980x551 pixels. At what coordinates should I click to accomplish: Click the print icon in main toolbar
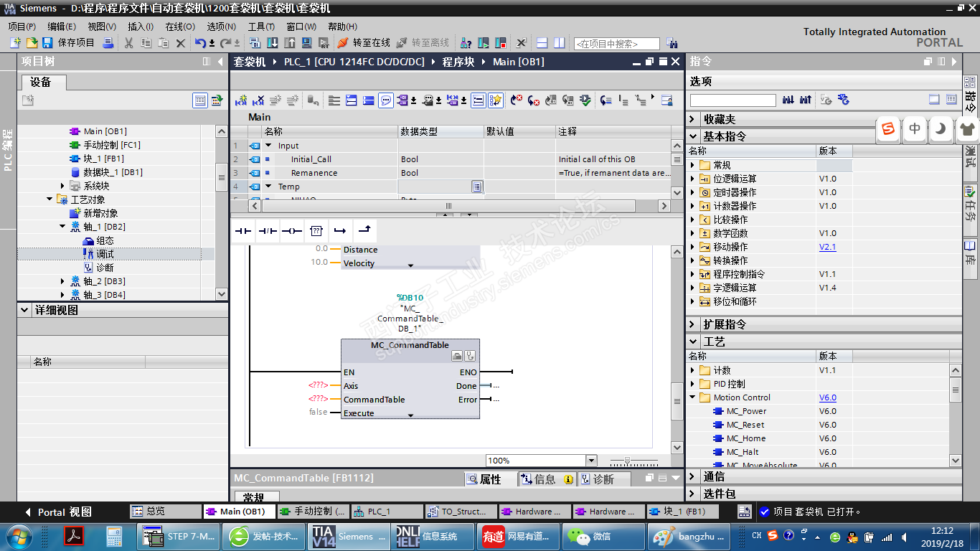[x=108, y=43]
